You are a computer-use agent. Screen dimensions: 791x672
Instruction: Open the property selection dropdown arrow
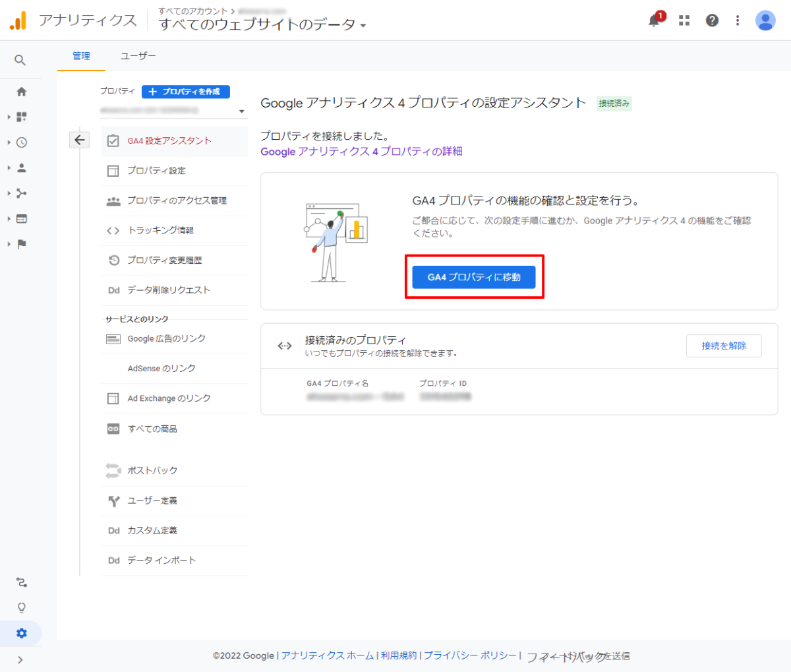point(241,111)
